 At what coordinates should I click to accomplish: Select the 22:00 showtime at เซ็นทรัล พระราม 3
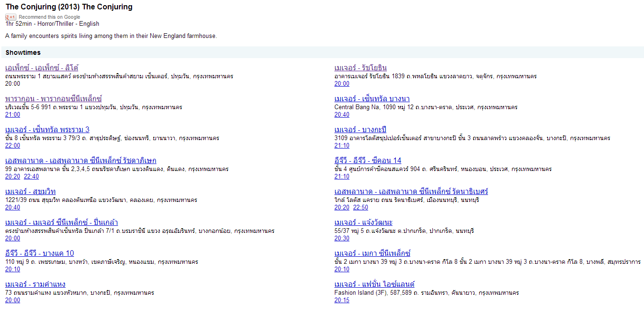(x=13, y=145)
